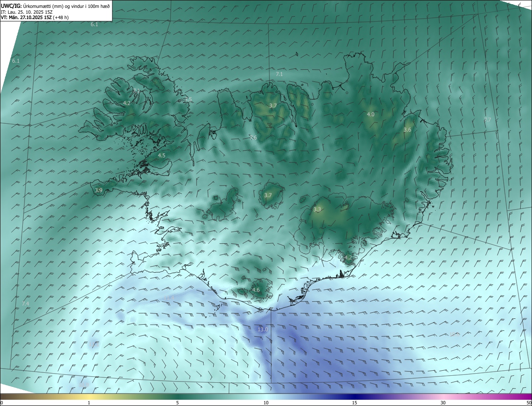Select the "IT: Lau. 25. 10. 2025 15Z" line
Image resolution: width=532 pixels, height=406 pixels.
coord(27,12)
